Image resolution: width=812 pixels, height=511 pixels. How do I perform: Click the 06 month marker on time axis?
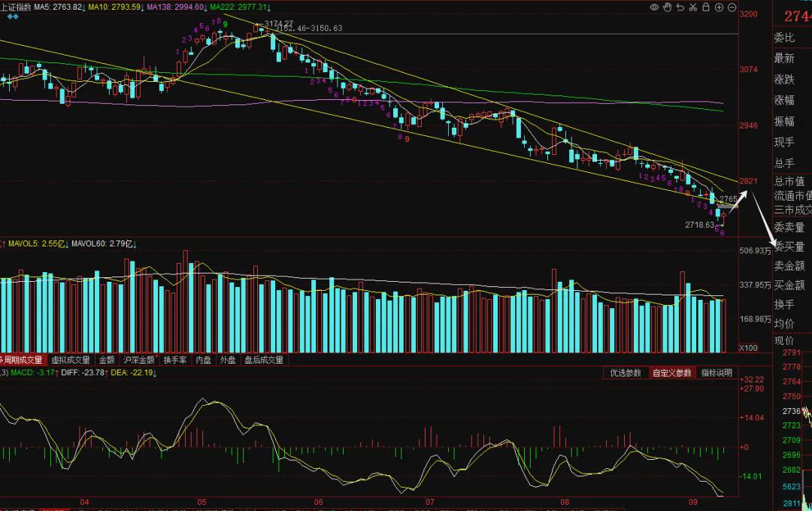319,502
